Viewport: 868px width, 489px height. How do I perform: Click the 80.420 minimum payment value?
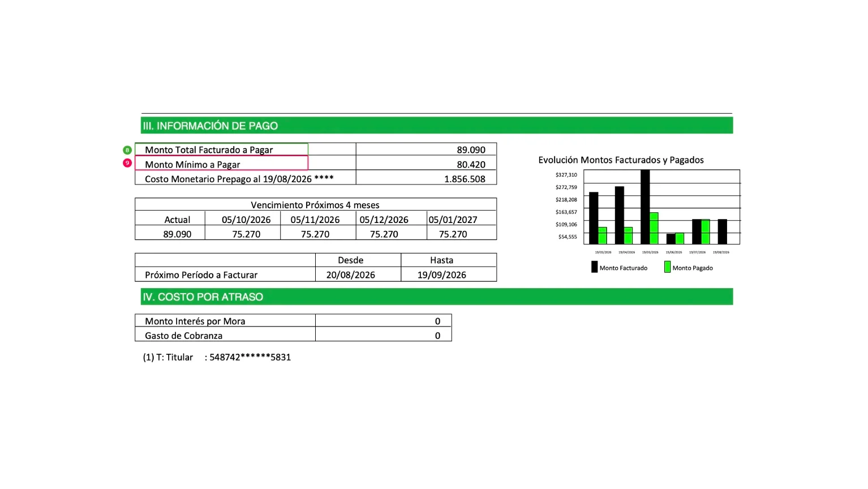pos(471,165)
